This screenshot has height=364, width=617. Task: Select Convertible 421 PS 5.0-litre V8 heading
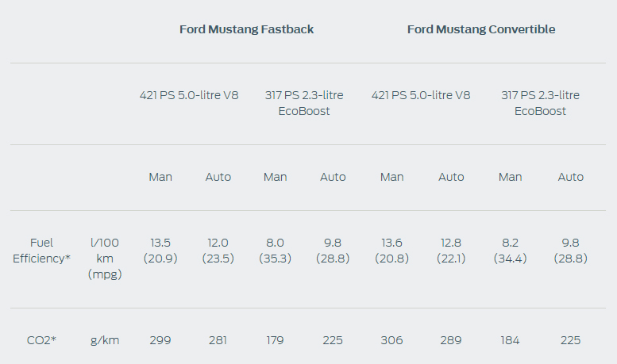(x=421, y=95)
